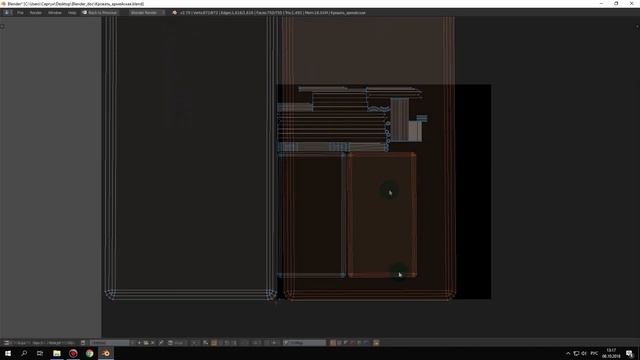
Task: Open the render engine dropdown
Action: pos(147,13)
